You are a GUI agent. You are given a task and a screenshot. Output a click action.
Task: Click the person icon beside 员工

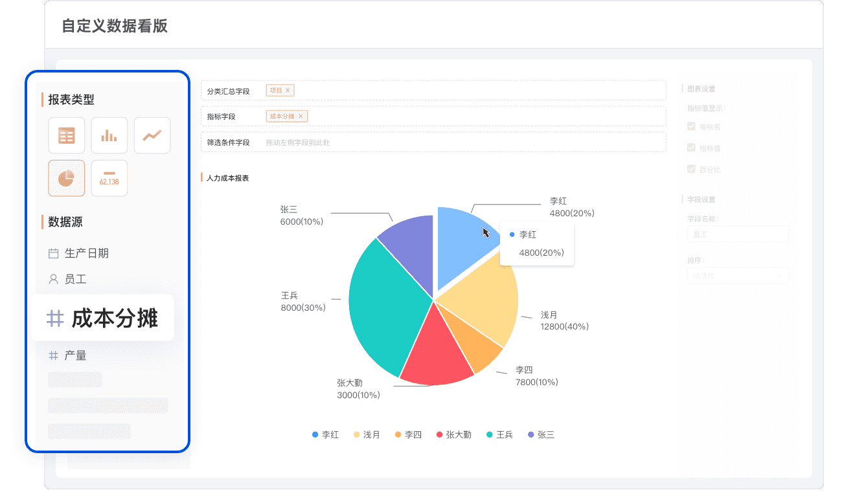pos(54,280)
